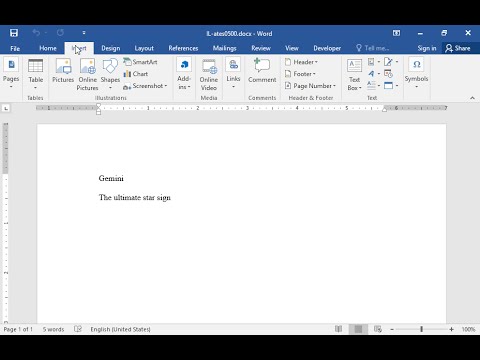Insert a Chart

(x=136, y=74)
